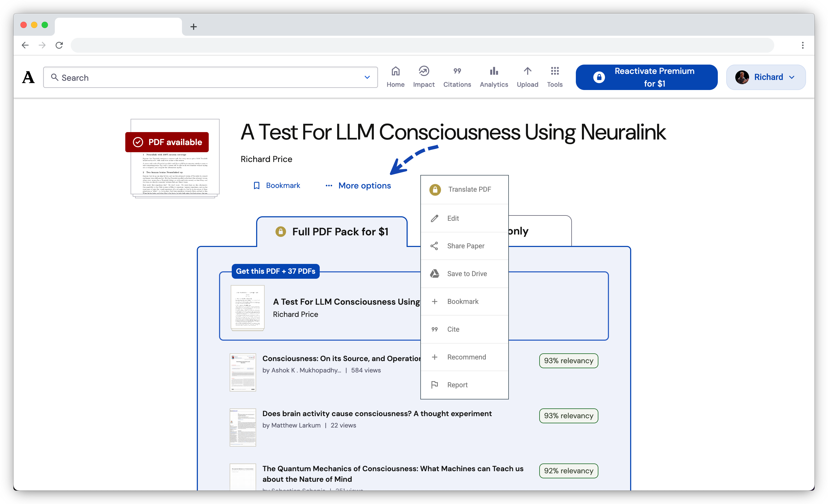Click the Academia 'A' logo
Image resolution: width=828 pixels, height=504 pixels.
(x=28, y=77)
